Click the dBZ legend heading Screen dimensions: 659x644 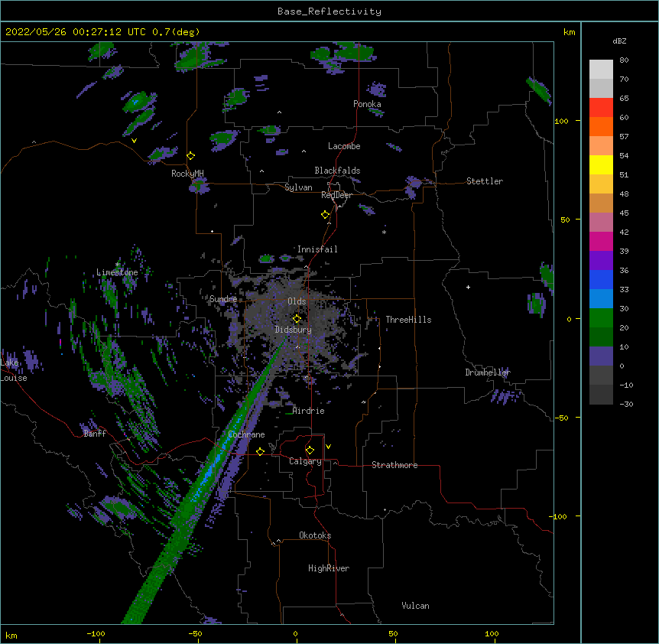(x=619, y=41)
